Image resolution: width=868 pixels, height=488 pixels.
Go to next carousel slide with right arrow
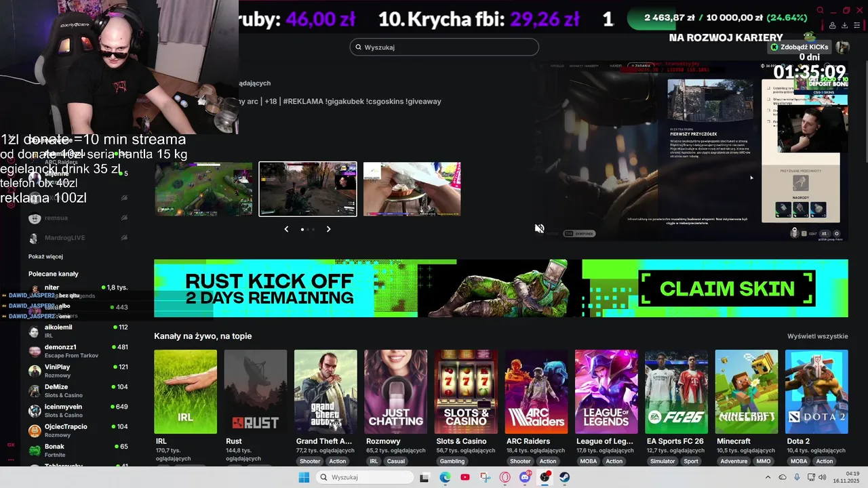(329, 229)
